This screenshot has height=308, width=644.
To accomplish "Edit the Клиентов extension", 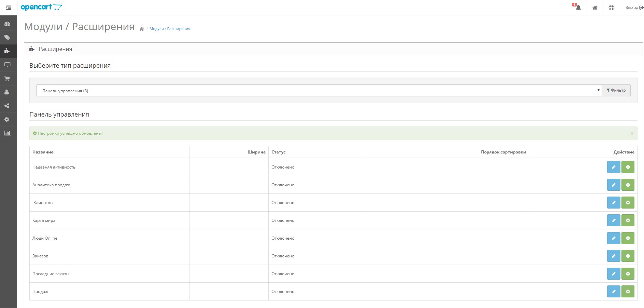I will point(613,203).
